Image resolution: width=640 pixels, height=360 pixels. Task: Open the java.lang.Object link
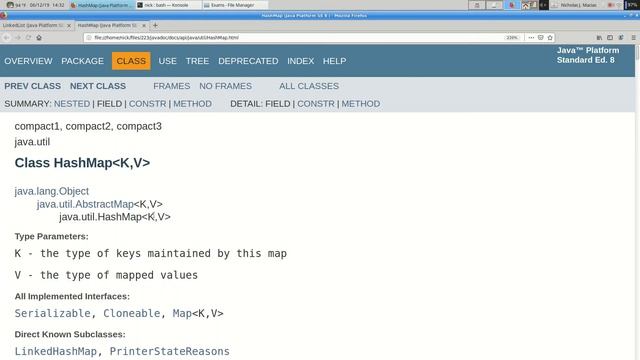point(51,191)
